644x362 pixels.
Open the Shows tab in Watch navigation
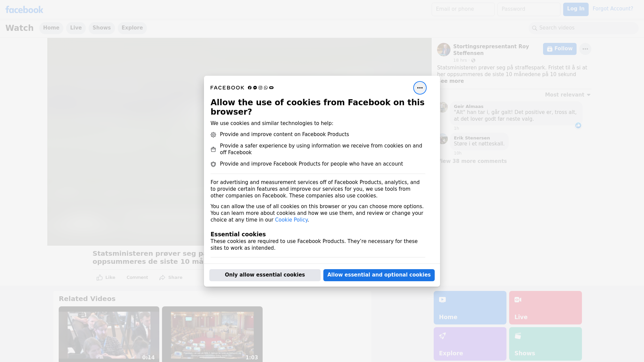[x=102, y=28]
